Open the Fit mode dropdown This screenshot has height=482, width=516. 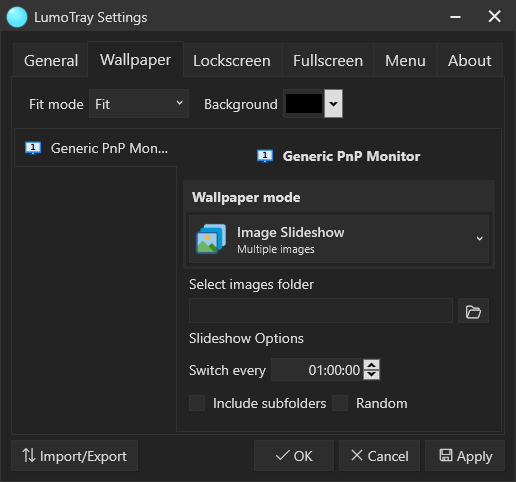click(139, 104)
